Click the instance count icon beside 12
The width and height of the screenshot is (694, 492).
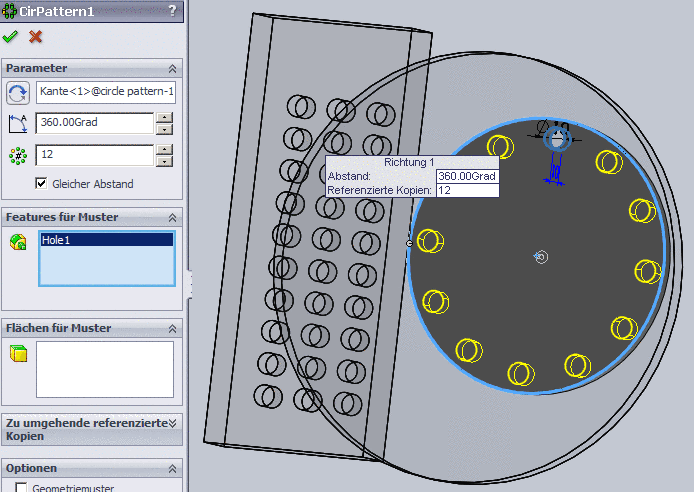click(x=18, y=156)
